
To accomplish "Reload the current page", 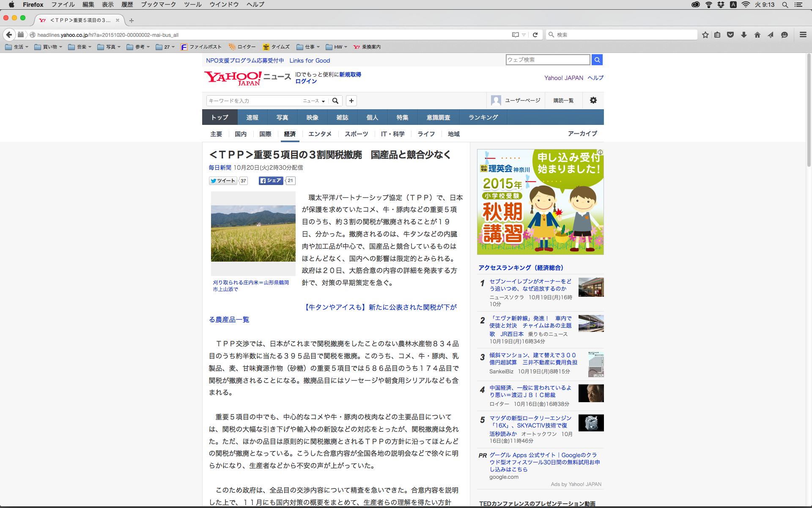I will pyautogui.click(x=535, y=35).
